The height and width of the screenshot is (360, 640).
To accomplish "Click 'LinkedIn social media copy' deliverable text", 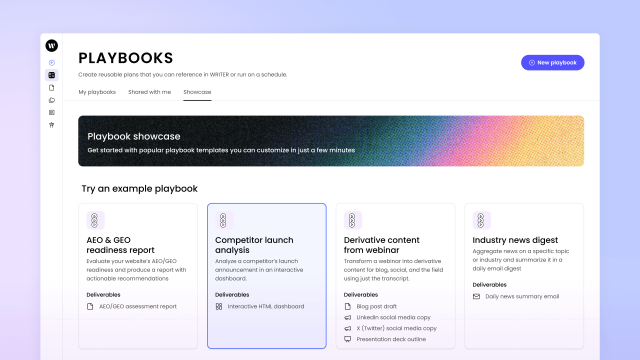I will [393, 317].
